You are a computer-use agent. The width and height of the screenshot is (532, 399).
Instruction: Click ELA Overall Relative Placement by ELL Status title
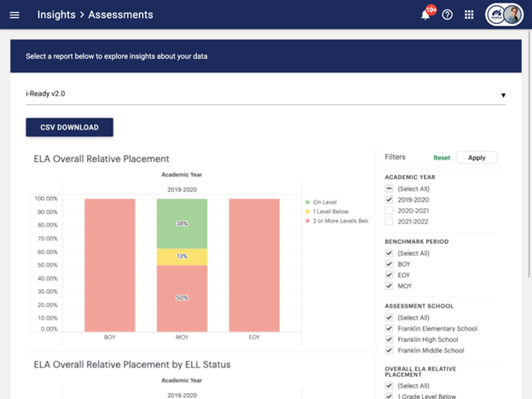pyautogui.click(x=132, y=365)
